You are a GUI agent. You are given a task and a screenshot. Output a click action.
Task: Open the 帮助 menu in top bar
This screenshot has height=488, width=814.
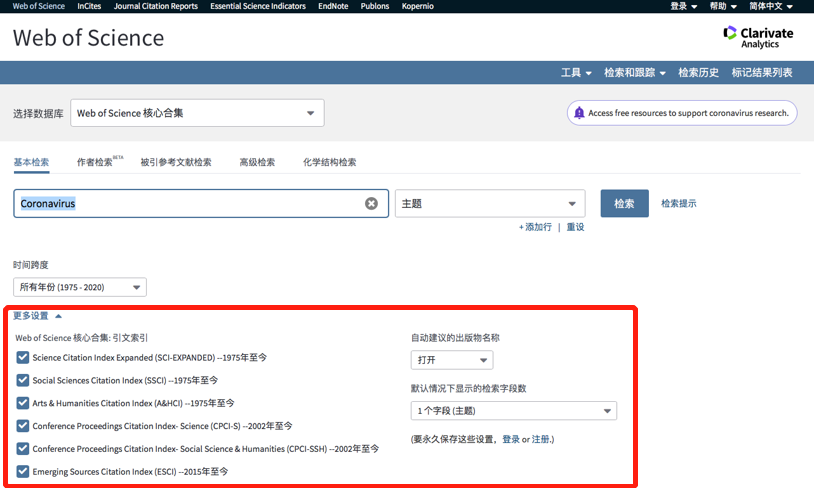click(x=723, y=6)
